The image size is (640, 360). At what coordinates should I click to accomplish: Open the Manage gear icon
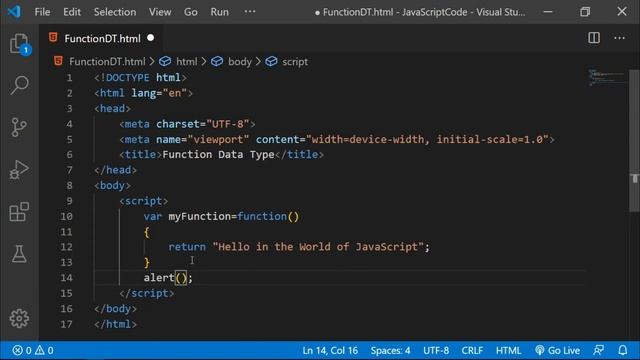[19, 318]
